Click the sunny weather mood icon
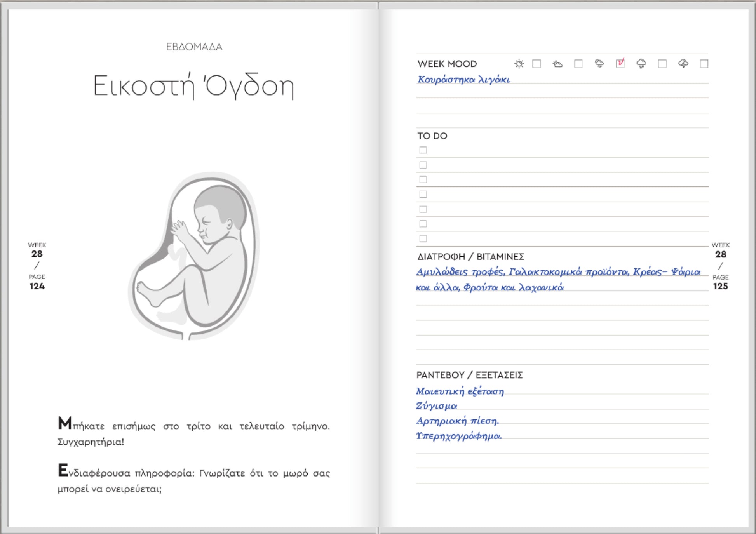The image size is (756, 534). (x=519, y=64)
